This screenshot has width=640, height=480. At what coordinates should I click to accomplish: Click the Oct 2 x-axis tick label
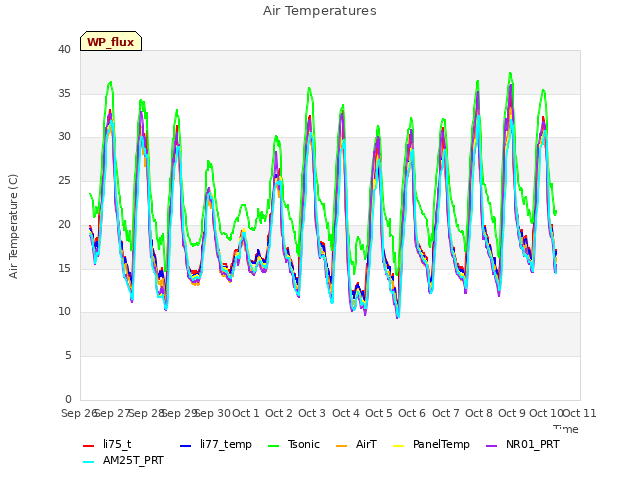[279, 413]
